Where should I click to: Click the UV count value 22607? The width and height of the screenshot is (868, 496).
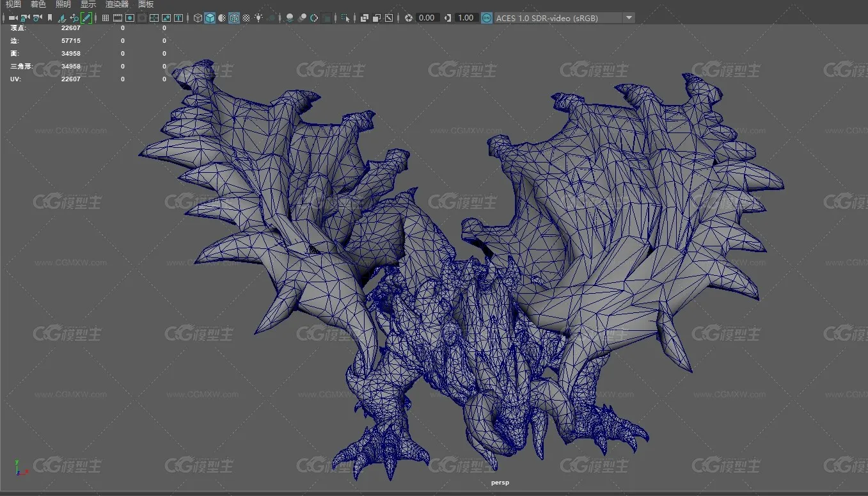[71, 79]
